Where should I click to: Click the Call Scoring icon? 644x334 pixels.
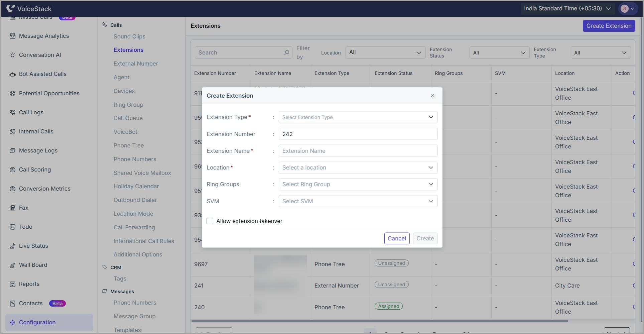click(13, 170)
